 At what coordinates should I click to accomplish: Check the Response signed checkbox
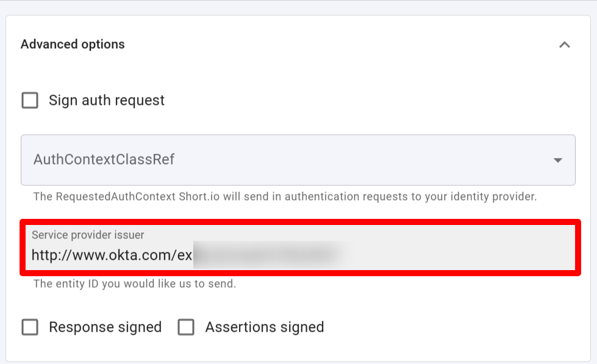click(x=30, y=327)
